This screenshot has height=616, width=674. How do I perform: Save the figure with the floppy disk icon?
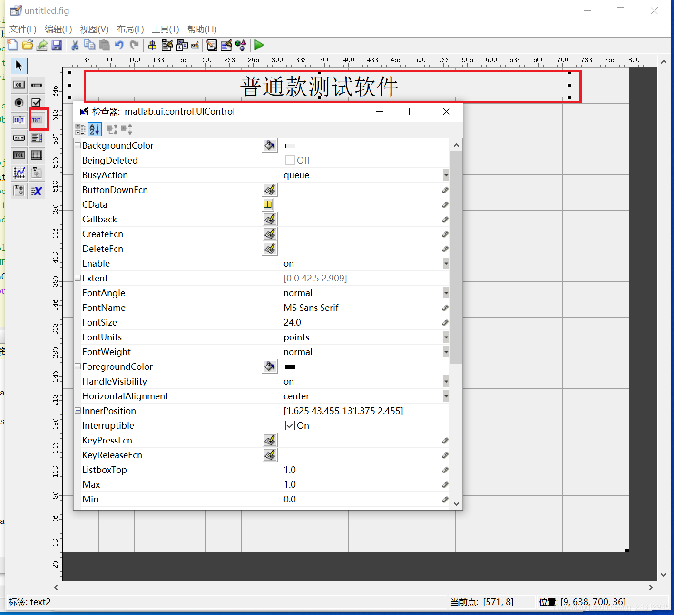click(57, 45)
